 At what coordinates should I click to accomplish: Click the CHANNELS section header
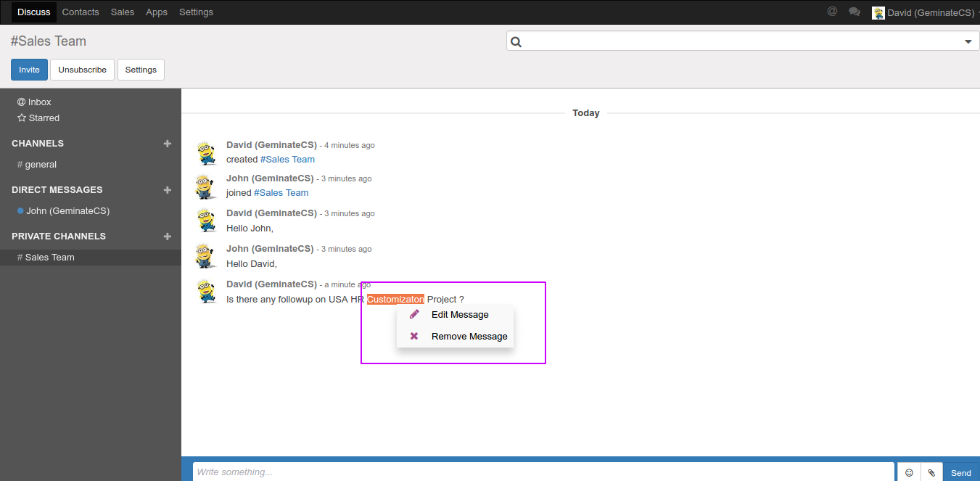pos(38,144)
